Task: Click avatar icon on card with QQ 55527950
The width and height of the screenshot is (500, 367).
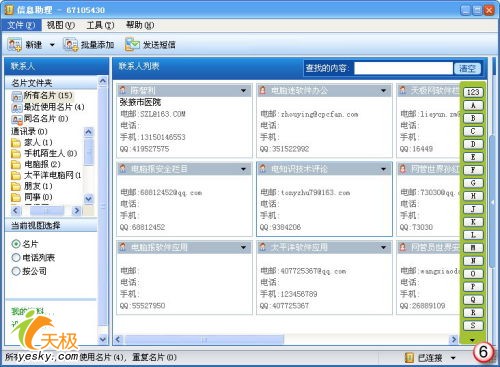Action: pyautogui.click(x=123, y=247)
